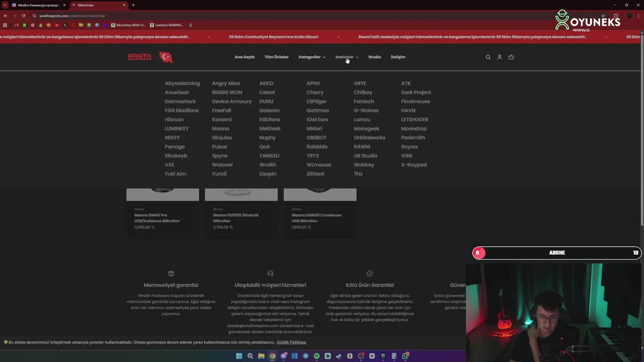Click the Wraith logo in header
The height and width of the screenshot is (362, 644).
pyautogui.click(x=139, y=56)
